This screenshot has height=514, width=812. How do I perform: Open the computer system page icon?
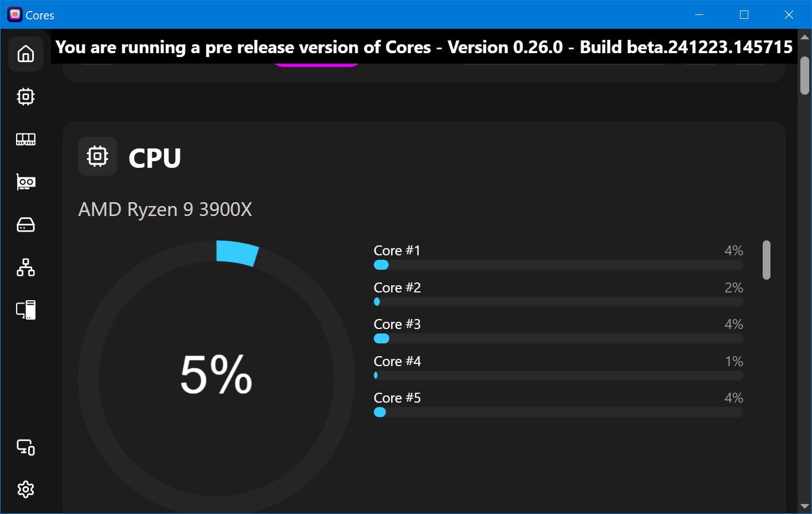click(x=25, y=310)
